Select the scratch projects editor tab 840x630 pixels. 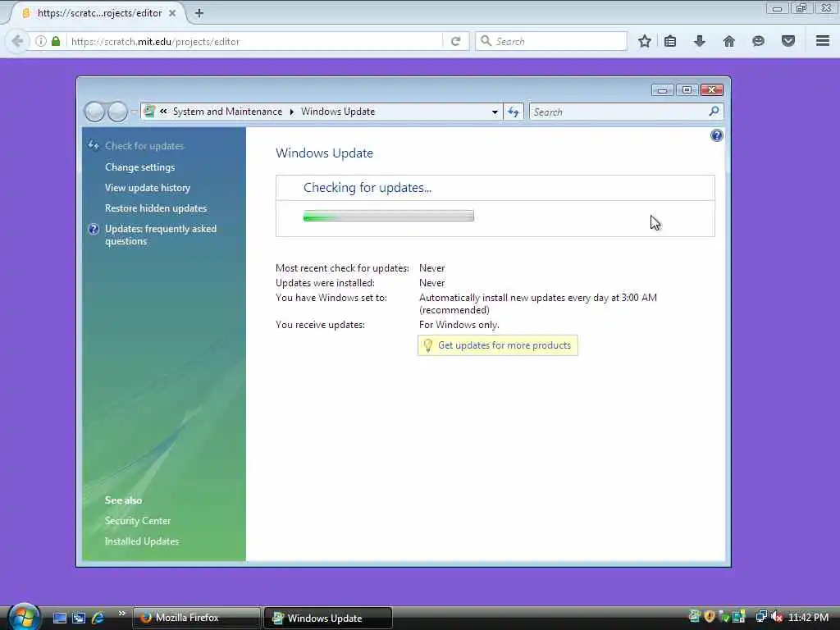(x=99, y=13)
